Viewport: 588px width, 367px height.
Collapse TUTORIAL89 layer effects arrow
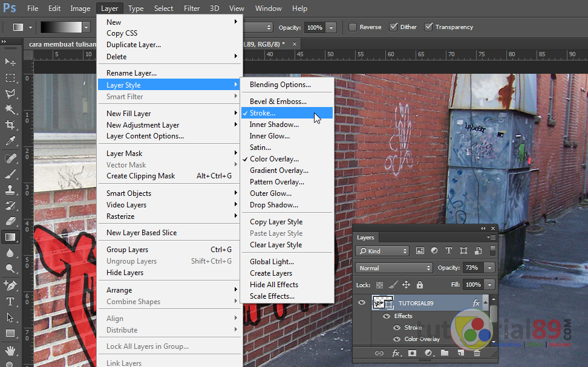click(x=486, y=302)
